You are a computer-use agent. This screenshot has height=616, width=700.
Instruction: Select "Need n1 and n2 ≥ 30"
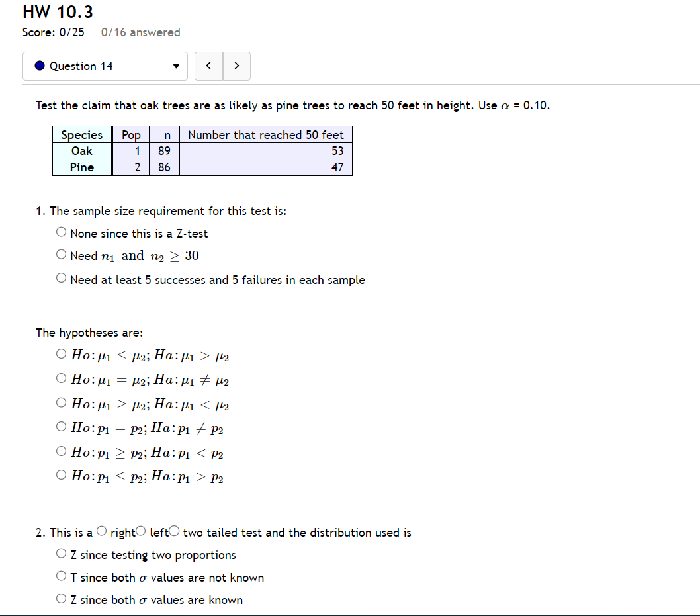[61, 254]
